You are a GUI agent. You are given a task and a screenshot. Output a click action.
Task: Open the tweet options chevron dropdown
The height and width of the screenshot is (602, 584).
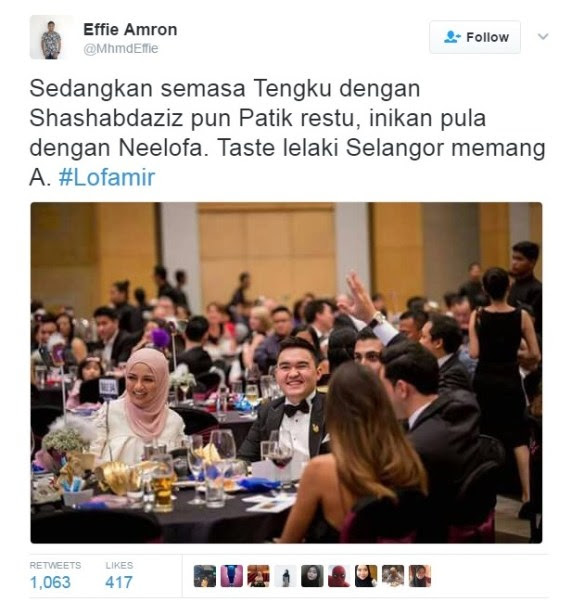tap(543, 36)
